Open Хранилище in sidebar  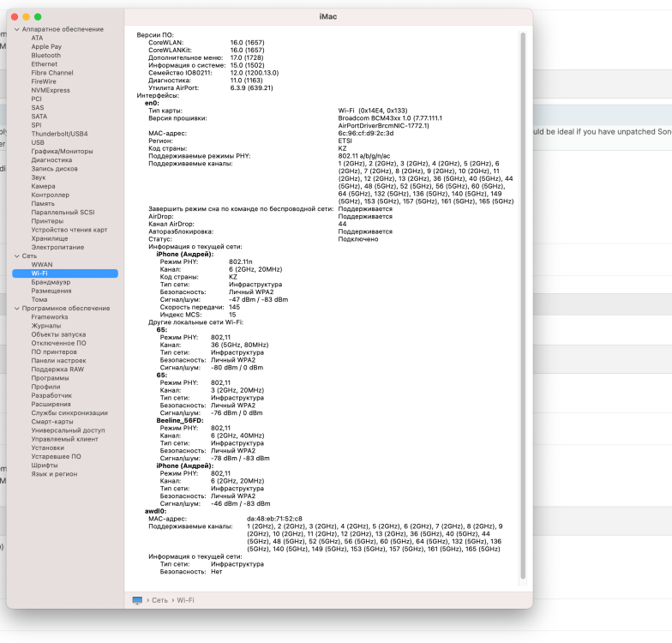50,238
